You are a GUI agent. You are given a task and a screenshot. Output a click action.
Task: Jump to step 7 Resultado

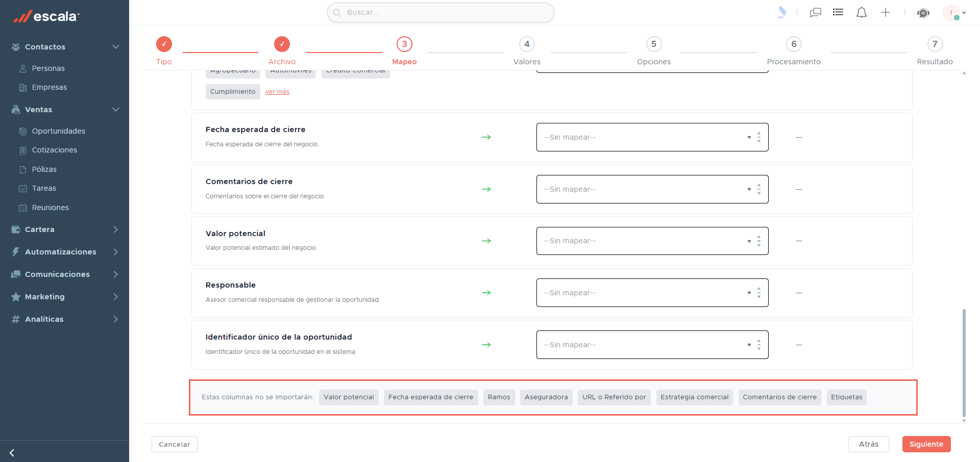click(x=935, y=50)
